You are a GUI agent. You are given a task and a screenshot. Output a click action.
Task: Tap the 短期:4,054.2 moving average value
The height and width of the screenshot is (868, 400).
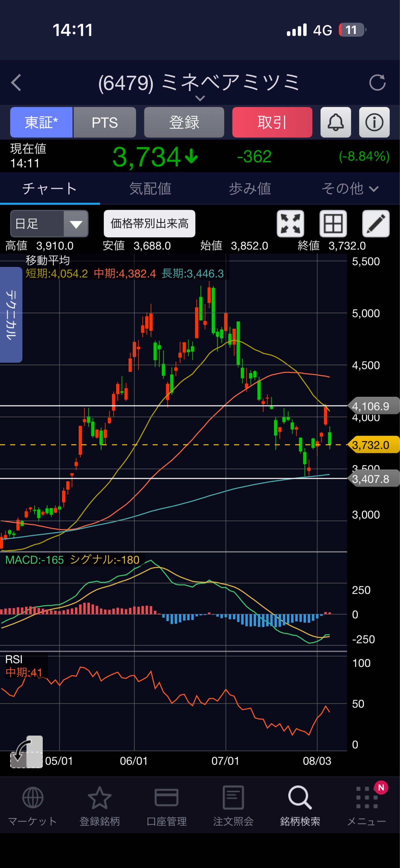tap(57, 274)
